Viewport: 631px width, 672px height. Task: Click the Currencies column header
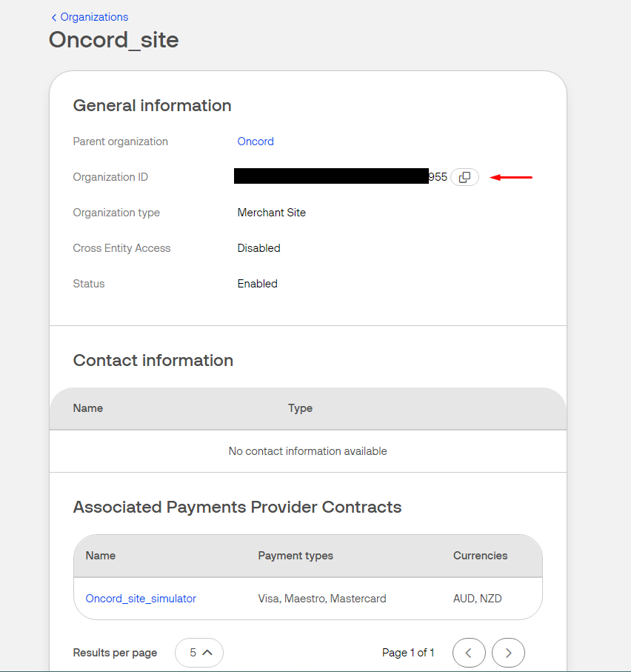481,556
